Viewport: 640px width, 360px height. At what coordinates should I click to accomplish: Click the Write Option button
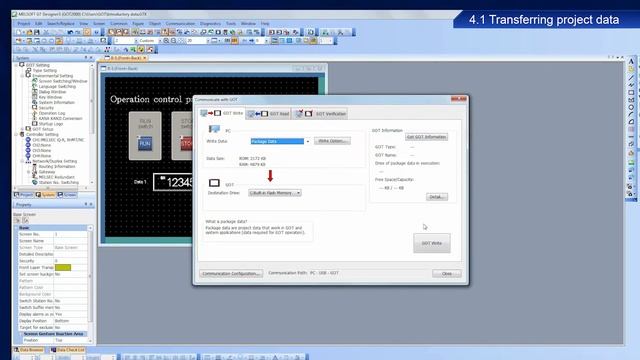point(332,141)
